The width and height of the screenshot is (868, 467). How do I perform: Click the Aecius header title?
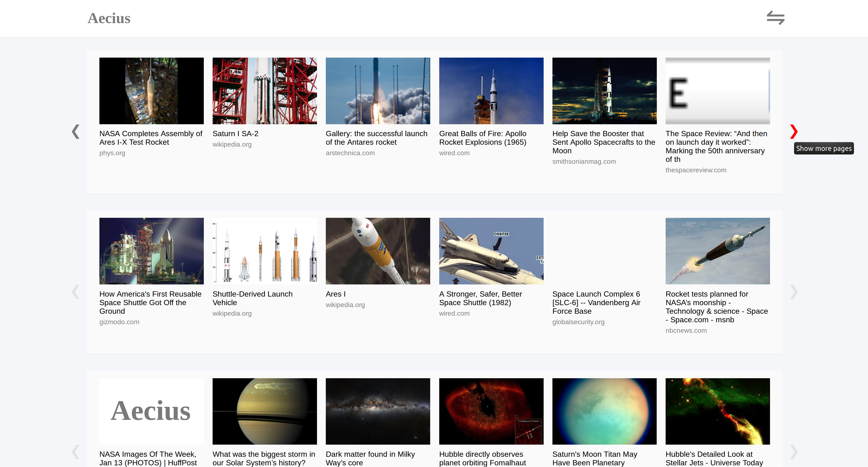[x=109, y=18]
